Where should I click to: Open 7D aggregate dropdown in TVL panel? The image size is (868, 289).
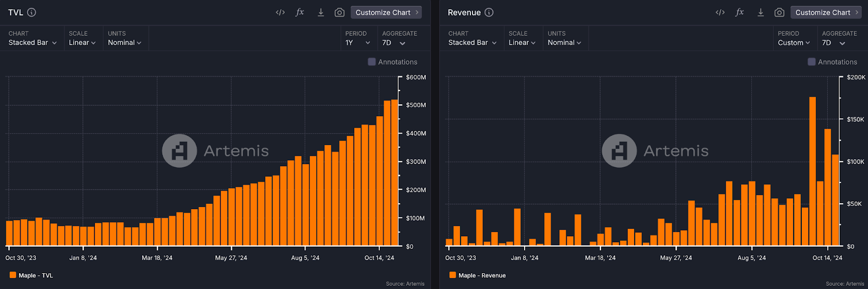(394, 43)
